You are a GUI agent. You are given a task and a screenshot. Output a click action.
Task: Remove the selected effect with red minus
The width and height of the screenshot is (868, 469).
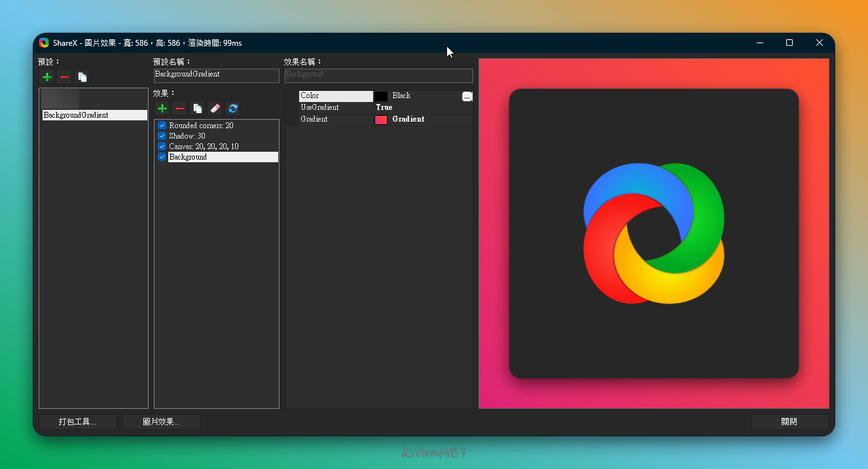(x=180, y=109)
